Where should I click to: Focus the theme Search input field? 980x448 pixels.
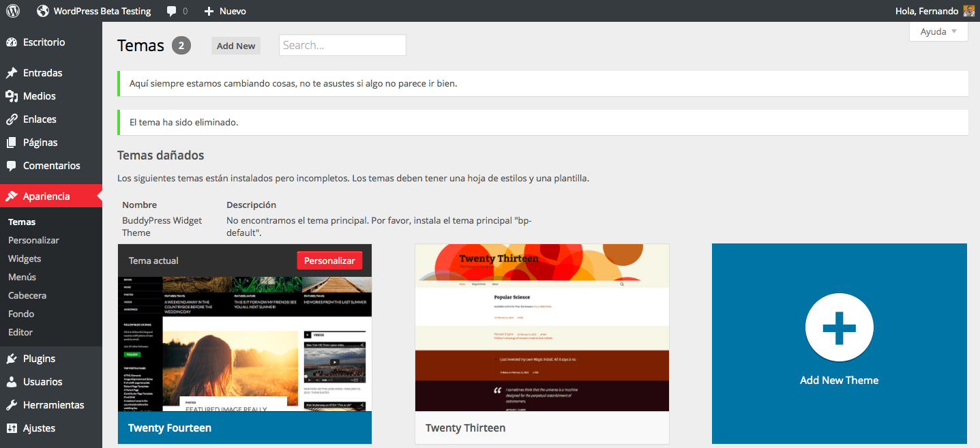(x=342, y=45)
